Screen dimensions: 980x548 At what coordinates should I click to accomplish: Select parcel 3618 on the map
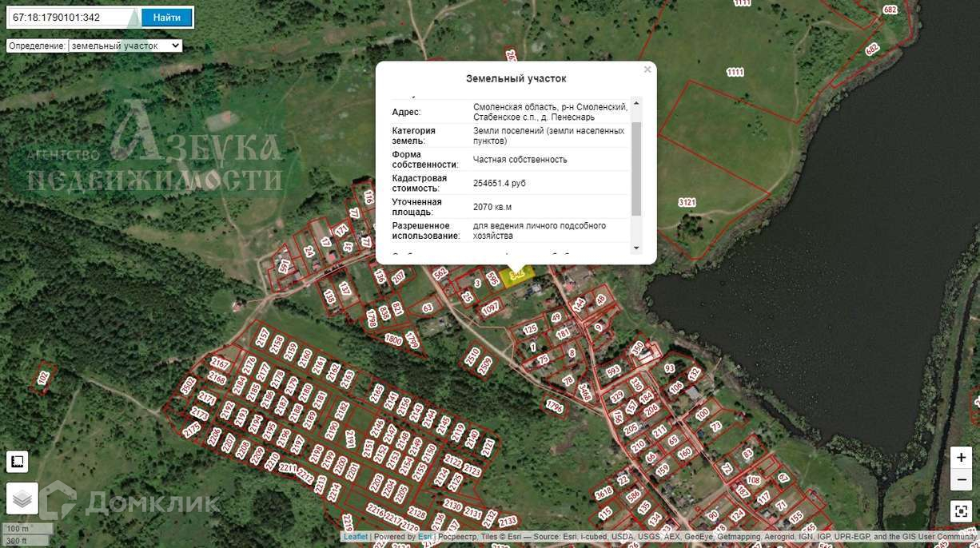click(x=604, y=492)
